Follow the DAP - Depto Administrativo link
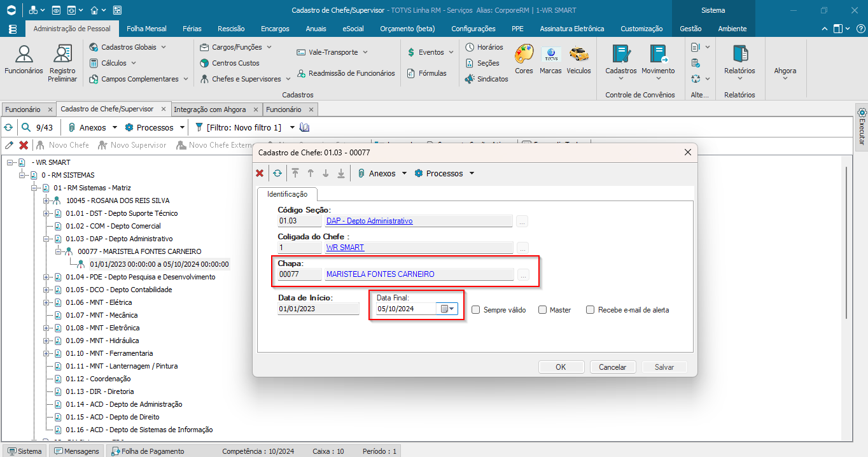The height and width of the screenshot is (457, 868). tap(369, 221)
